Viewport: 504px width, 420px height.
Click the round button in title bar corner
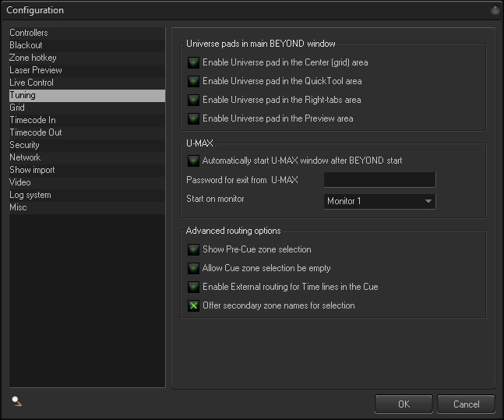pyautogui.click(x=495, y=10)
